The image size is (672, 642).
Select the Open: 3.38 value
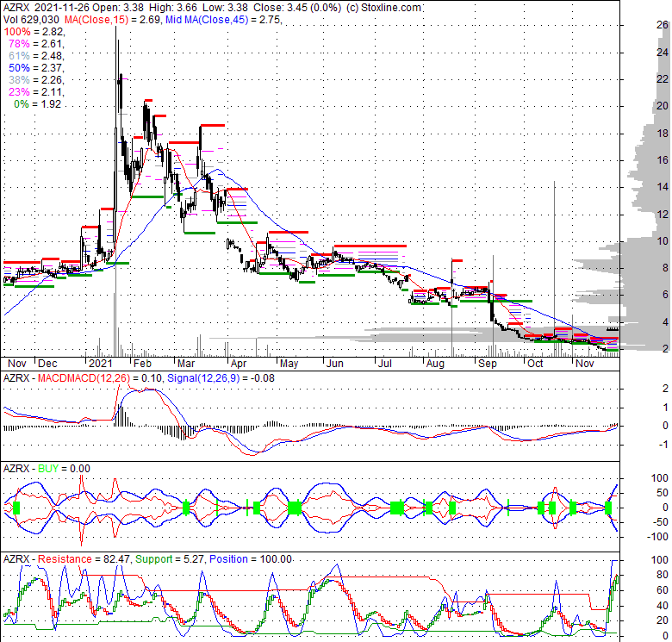(x=118, y=8)
